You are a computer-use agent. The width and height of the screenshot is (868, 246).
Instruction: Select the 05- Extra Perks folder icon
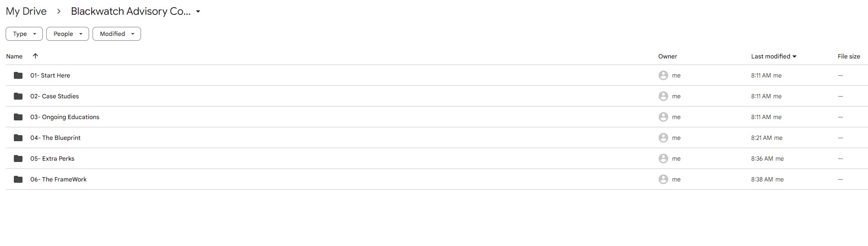(18, 159)
